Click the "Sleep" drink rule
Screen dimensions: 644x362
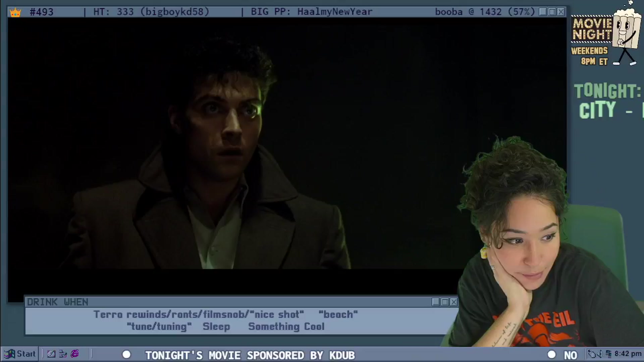216,326
